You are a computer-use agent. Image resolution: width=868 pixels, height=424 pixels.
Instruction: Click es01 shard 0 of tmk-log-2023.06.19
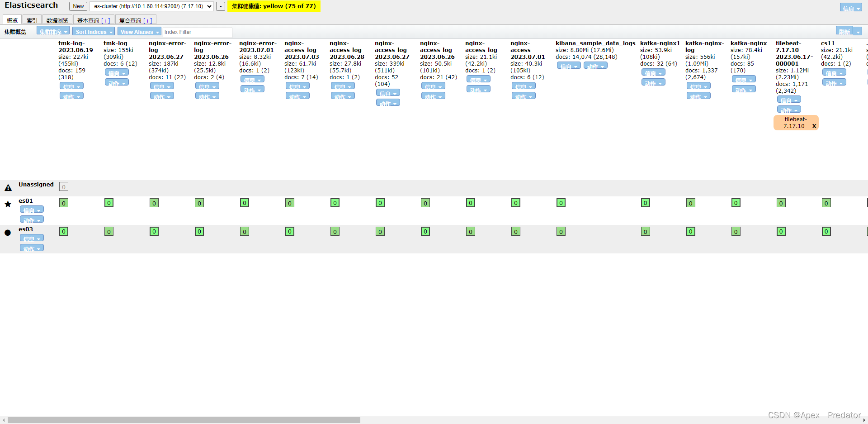click(64, 203)
